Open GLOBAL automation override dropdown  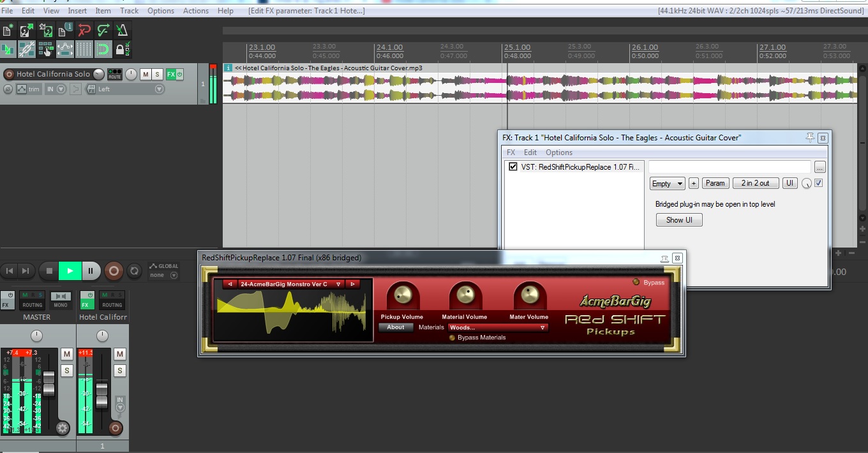click(163, 271)
